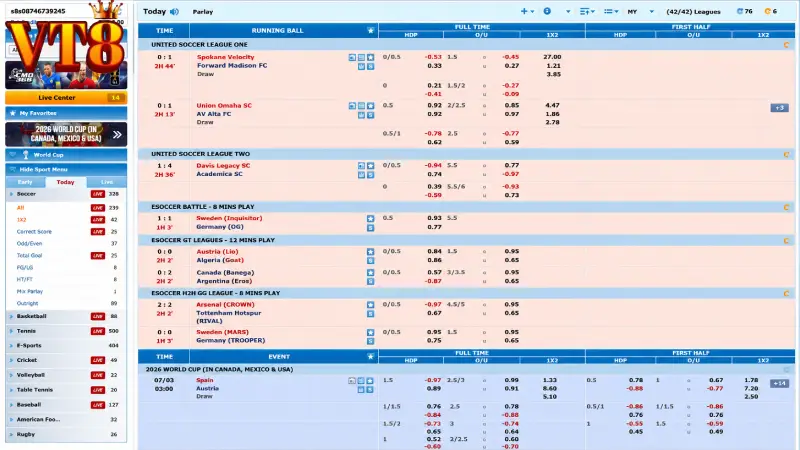Open stats icon beside Davis Legacy SC
800x450 pixels.
pos(361,166)
